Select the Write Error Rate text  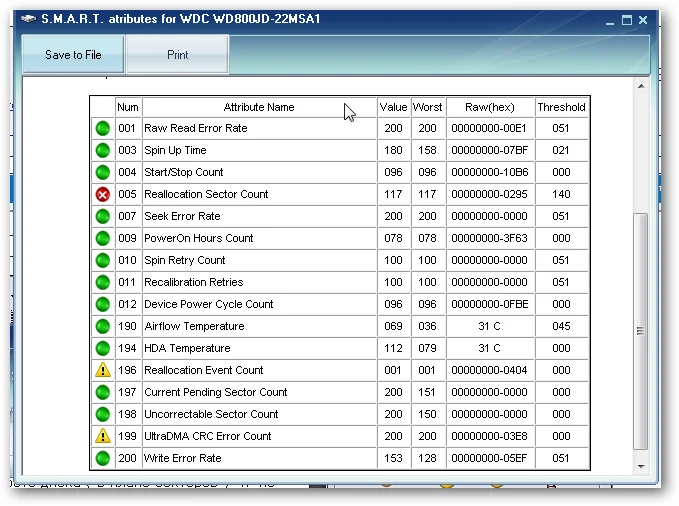(x=183, y=458)
